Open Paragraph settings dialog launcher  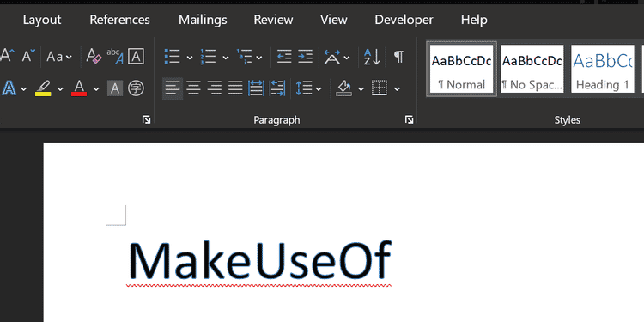coord(409,119)
